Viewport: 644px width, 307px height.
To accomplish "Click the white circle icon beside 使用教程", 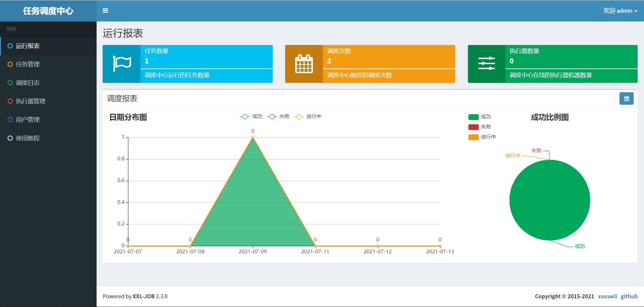I will (10, 138).
